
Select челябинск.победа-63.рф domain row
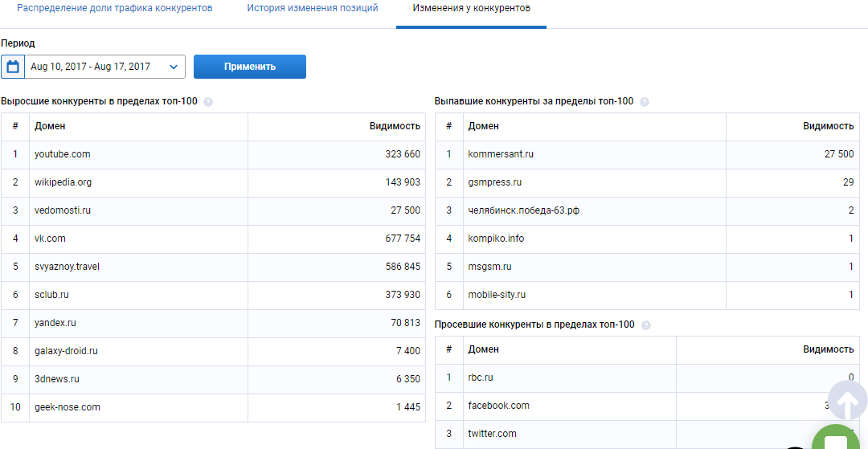tap(647, 210)
